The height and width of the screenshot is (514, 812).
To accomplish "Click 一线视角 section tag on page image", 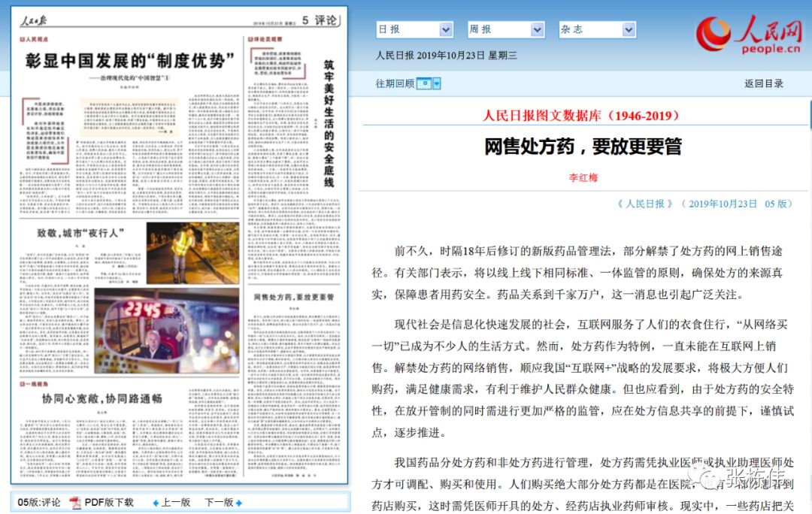I will tap(34, 384).
